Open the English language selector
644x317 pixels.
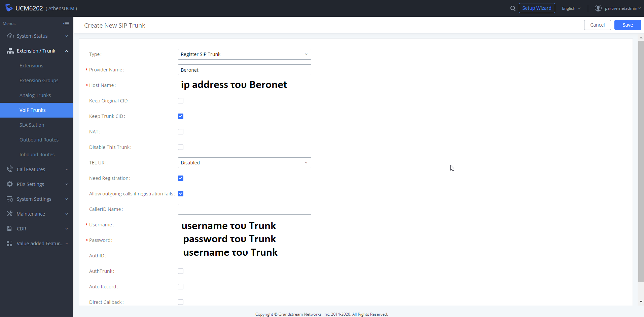pyautogui.click(x=571, y=8)
